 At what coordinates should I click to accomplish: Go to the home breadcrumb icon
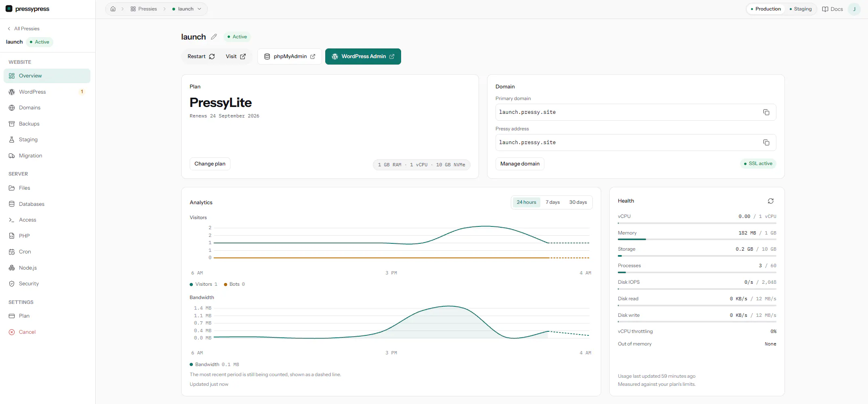[113, 9]
